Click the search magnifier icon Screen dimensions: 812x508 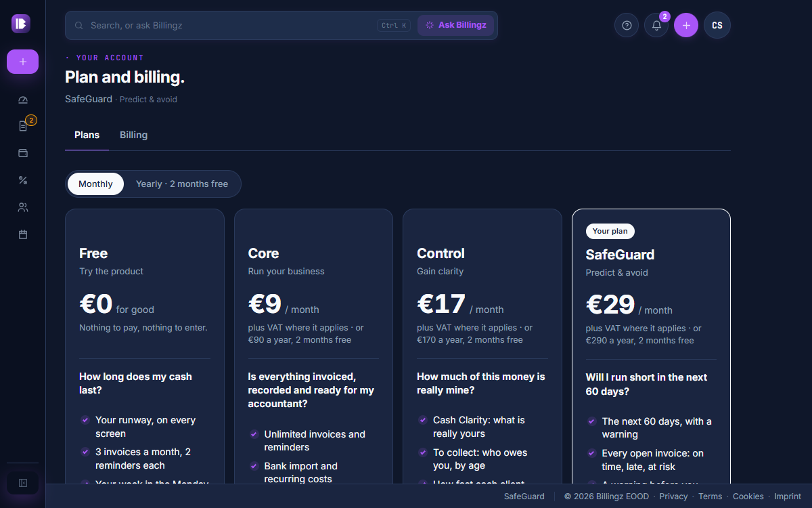[x=79, y=25]
